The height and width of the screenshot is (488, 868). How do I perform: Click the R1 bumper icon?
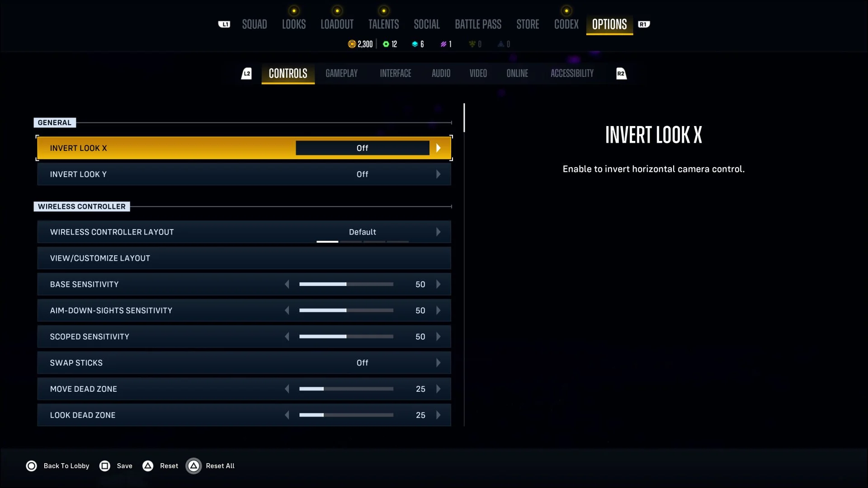tap(644, 24)
